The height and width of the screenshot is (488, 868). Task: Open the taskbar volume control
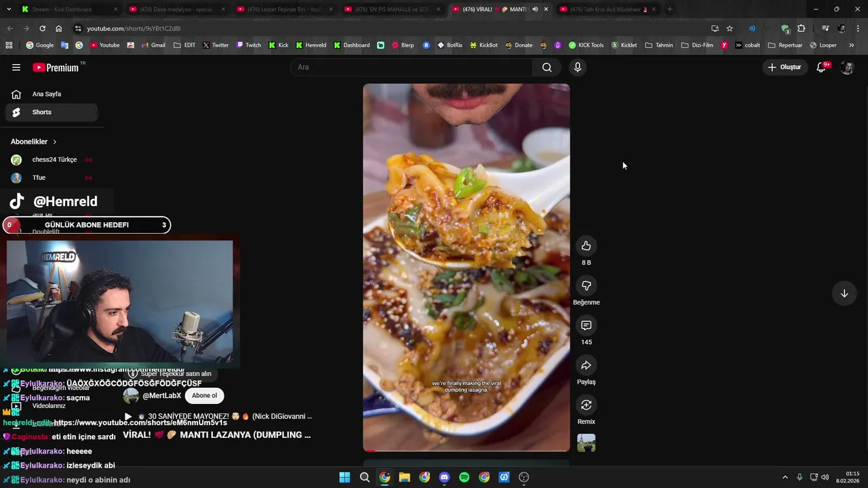[825, 477]
